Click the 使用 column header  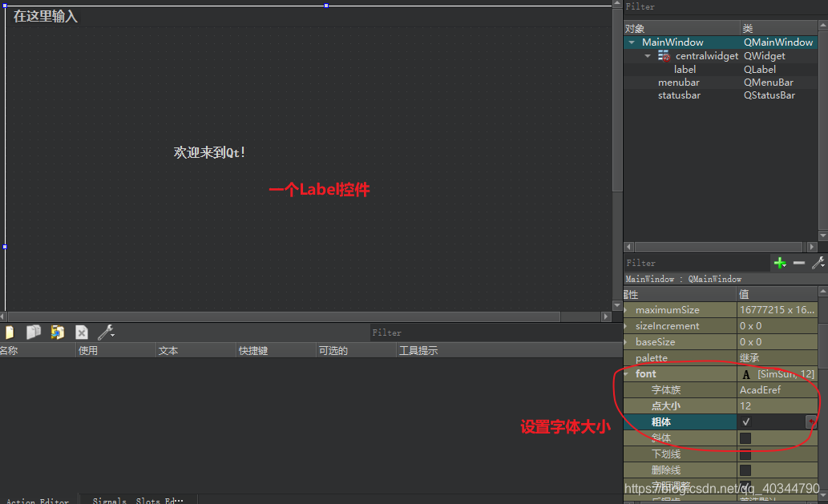116,350
